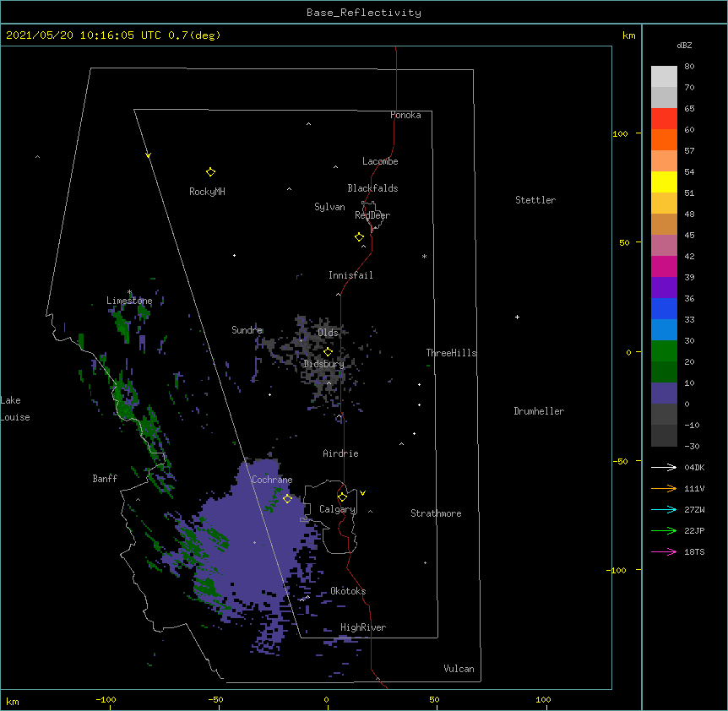Screen dimensions: 728x711
Task: Select the yellow diamond marker above Calgary label
Action: point(342,497)
